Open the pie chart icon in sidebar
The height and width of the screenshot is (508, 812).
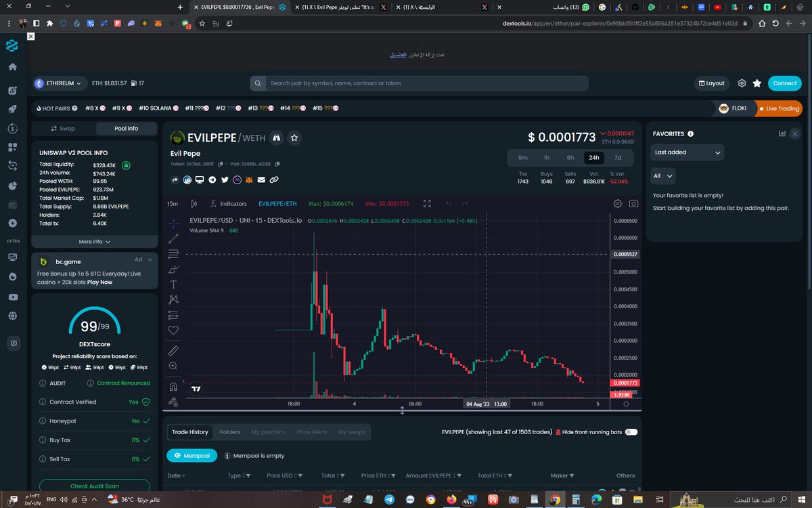[x=12, y=186]
